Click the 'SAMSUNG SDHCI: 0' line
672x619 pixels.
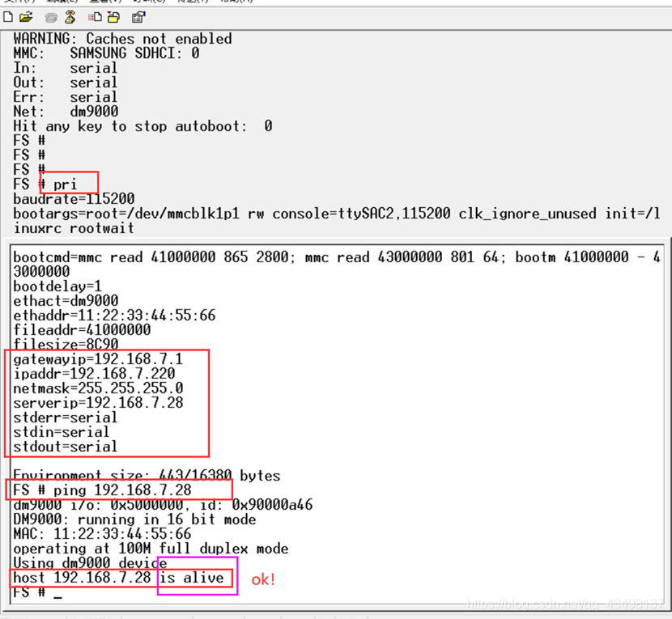point(134,53)
